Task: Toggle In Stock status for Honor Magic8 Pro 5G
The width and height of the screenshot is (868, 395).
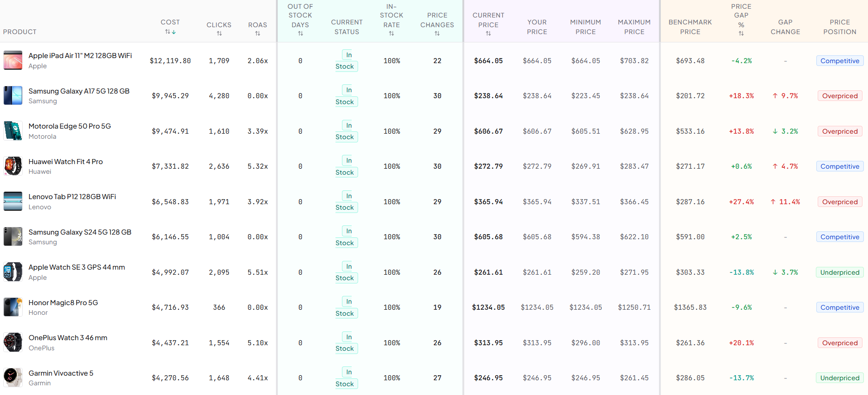Action: 346,307
